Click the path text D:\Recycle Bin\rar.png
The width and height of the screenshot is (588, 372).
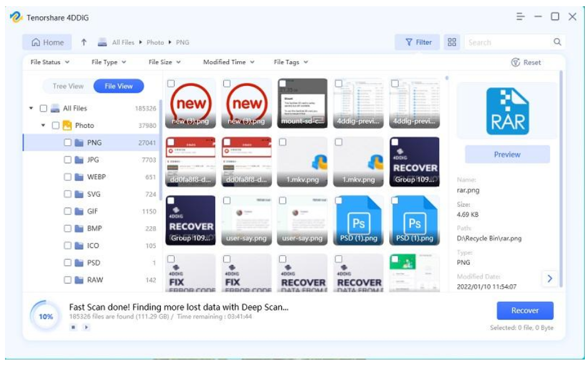489,239
